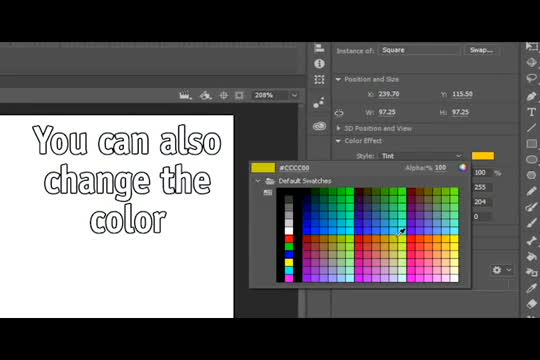Image resolution: width=540 pixels, height=360 pixels.
Task: Select the Paint Bucket tool
Action: (x=531, y=256)
